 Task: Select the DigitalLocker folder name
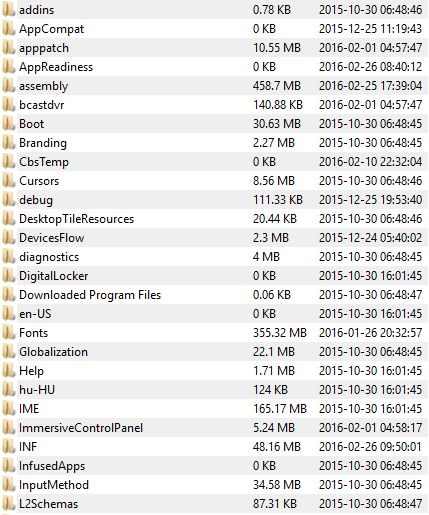coord(54,276)
